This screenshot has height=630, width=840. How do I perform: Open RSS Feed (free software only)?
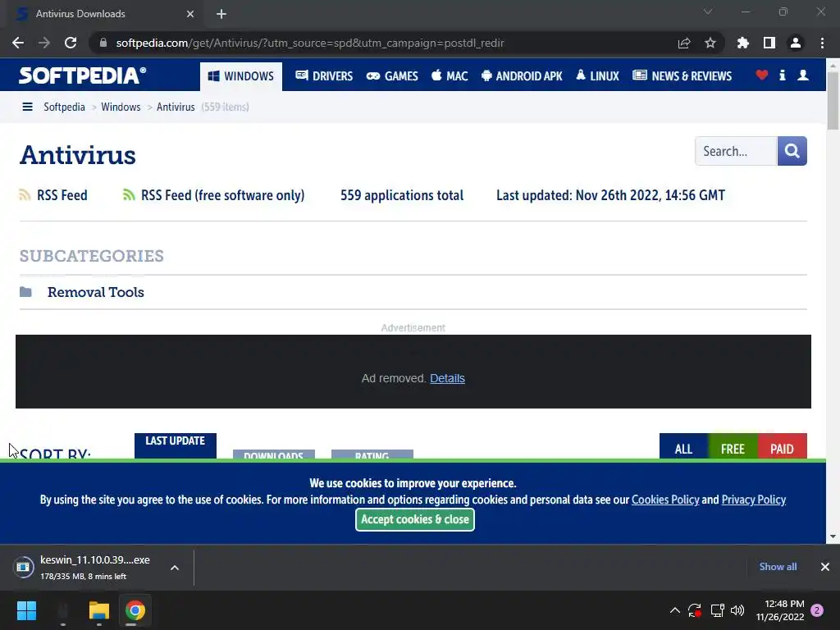(x=222, y=195)
